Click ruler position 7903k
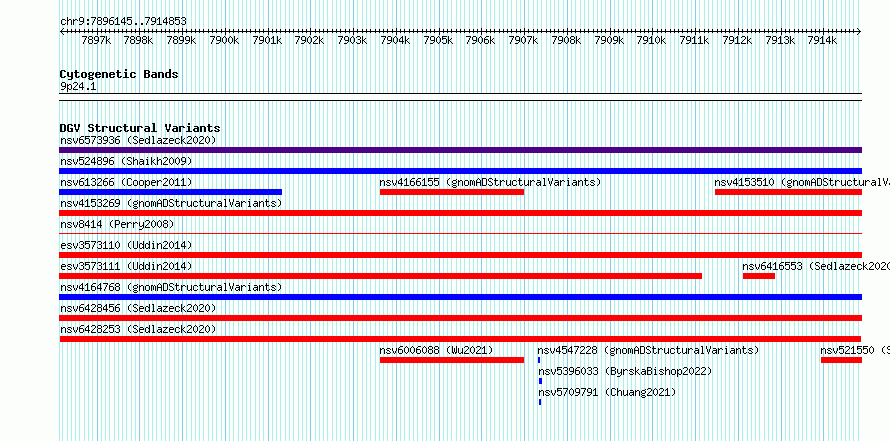890x441 pixels. click(x=352, y=40)
